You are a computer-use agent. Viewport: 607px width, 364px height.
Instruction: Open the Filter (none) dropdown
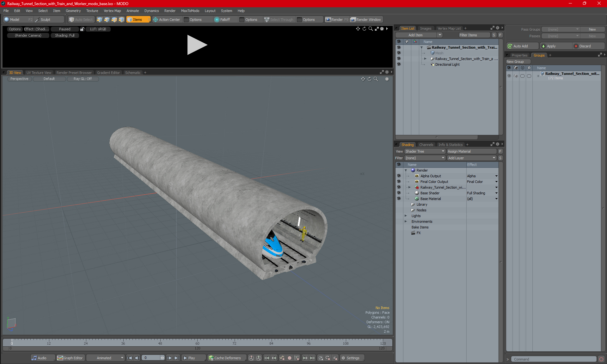tap(425, 158)
